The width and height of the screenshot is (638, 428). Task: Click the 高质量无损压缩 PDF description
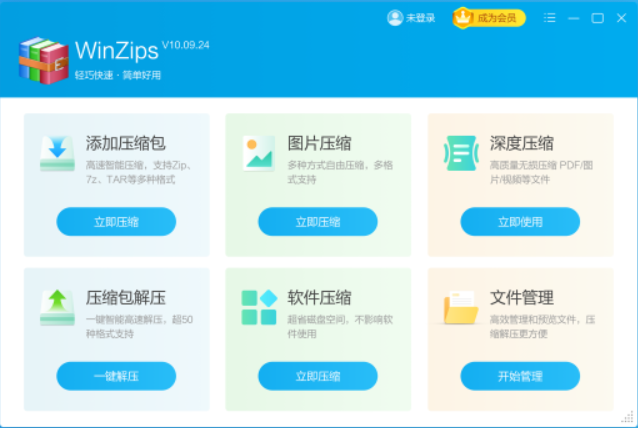[x=541, y=172]
